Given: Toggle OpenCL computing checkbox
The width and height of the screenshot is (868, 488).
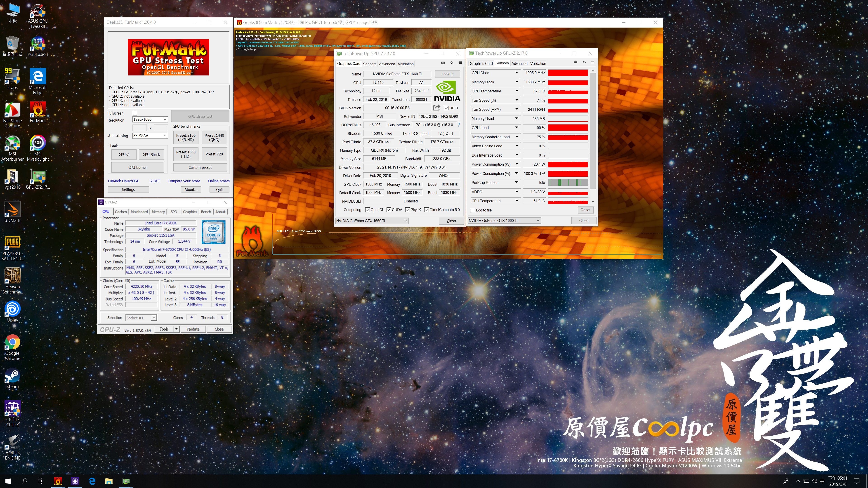Looking at the screenshot, I should [x=368, y=210].
